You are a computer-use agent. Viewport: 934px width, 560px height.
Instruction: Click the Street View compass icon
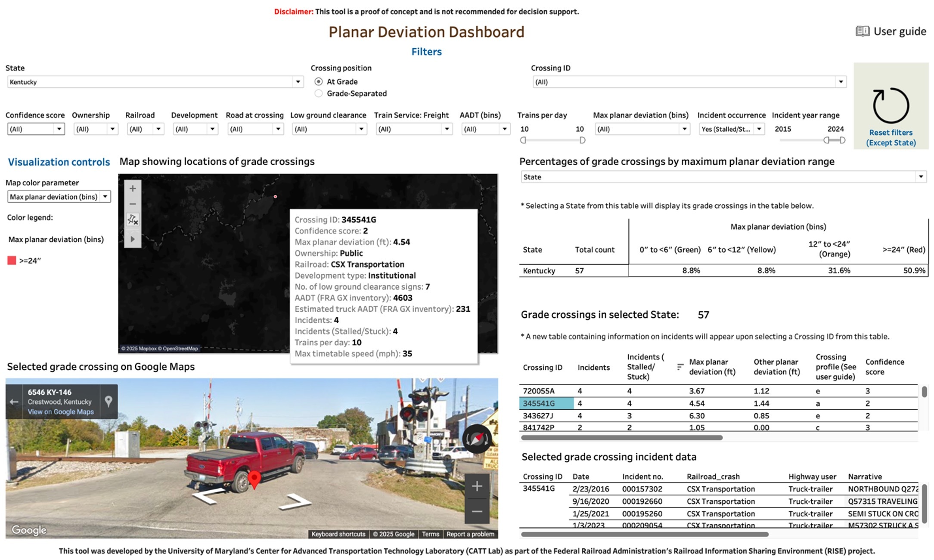pyautogui.click(x=477, y=439)
